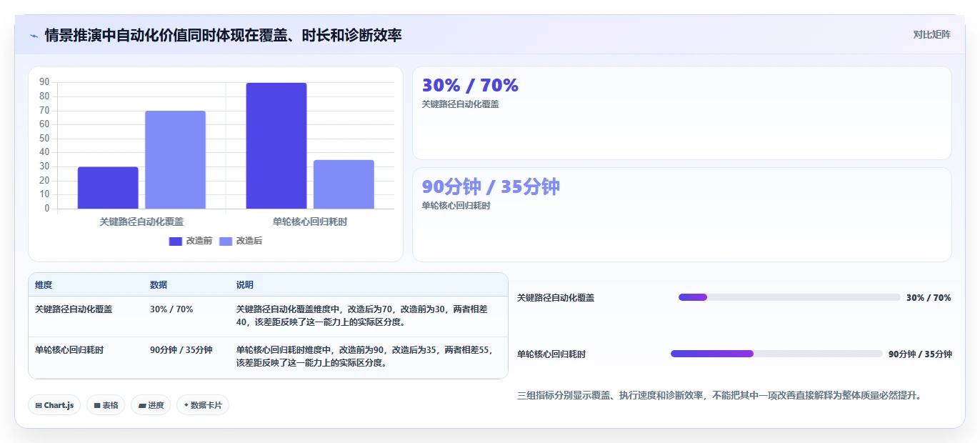Click the 30% / 70% data card
This screenshot has height=443, width=980.
(x=682, y=113)
